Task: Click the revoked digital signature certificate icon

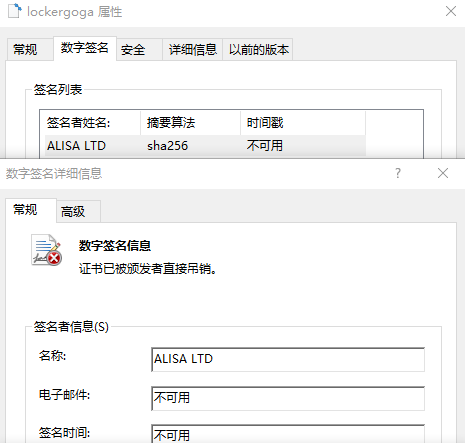Action: [x=47, y=250]
